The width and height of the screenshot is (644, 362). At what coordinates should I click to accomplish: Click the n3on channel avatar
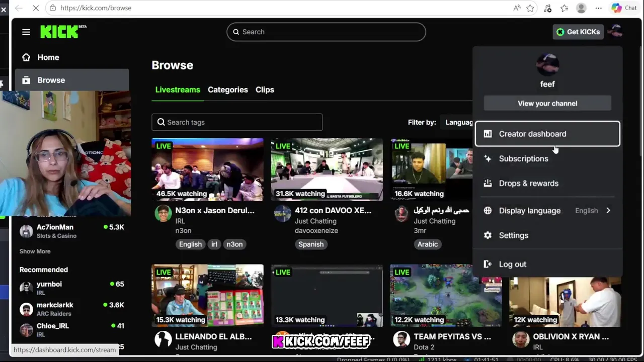[163, 213]
